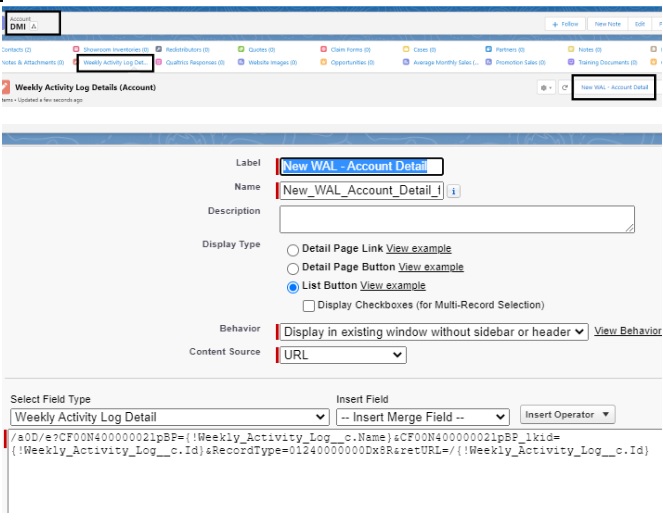Click the info icon next to Name field
663x528 pixels.
[x=453, y=191]
